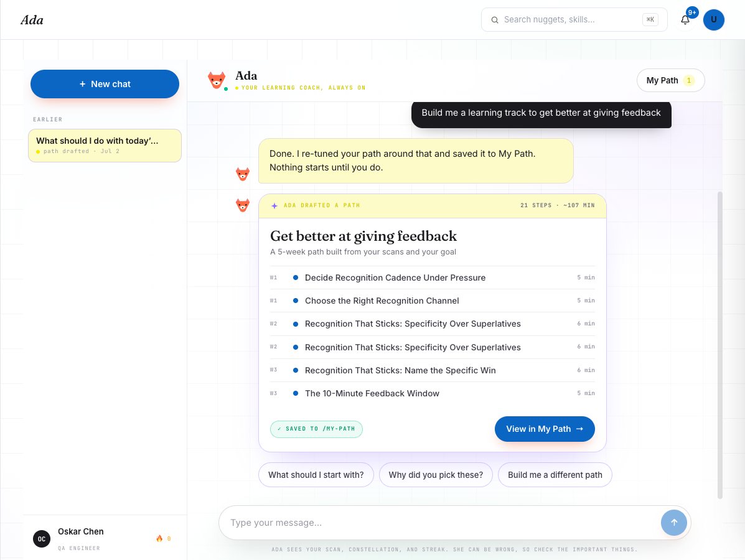Image resolution: width=745 pixels, height=560 pixels.
Task: Click the blue dot on Choose the Right Recognition Channel row
Action: pyautogui.click(x=296, y=301)
